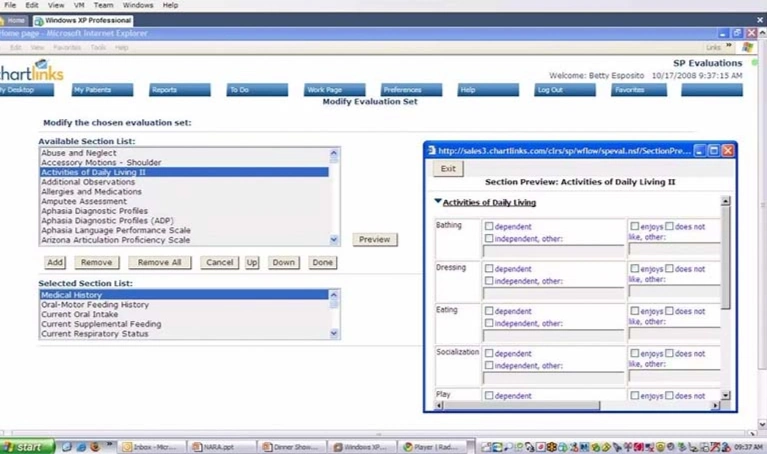Select 'Current Respiratory Status' item
This screenshot has width=767, height=454.
[x=184, y=334]
